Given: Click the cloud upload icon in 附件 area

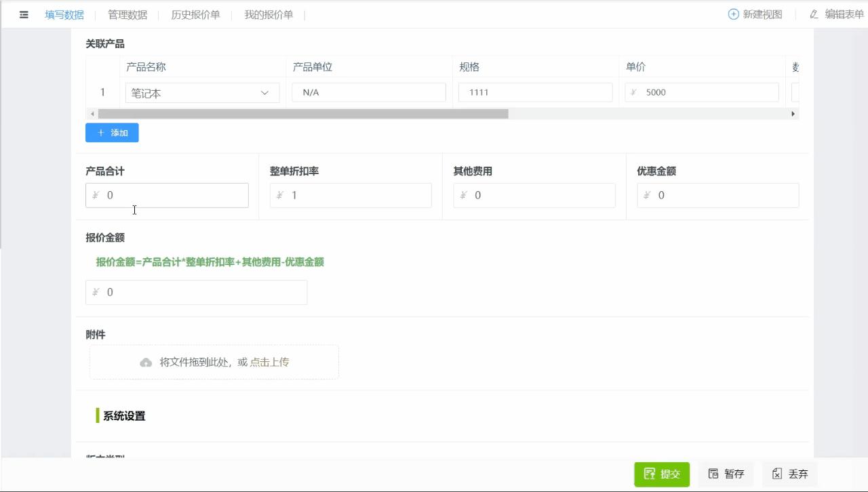Looking at the screenshot, I should (x=146, y=362).
